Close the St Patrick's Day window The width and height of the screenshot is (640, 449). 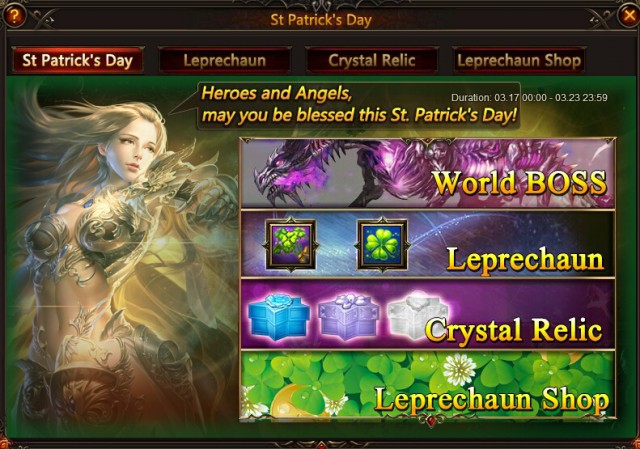tap(629, 16)
